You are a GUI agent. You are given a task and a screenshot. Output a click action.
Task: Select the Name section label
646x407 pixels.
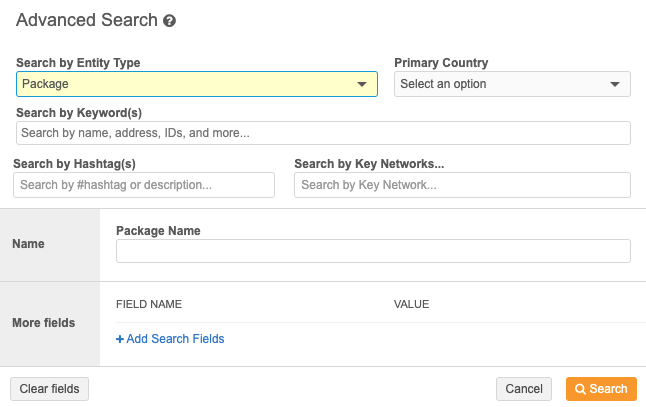[27, 244]
